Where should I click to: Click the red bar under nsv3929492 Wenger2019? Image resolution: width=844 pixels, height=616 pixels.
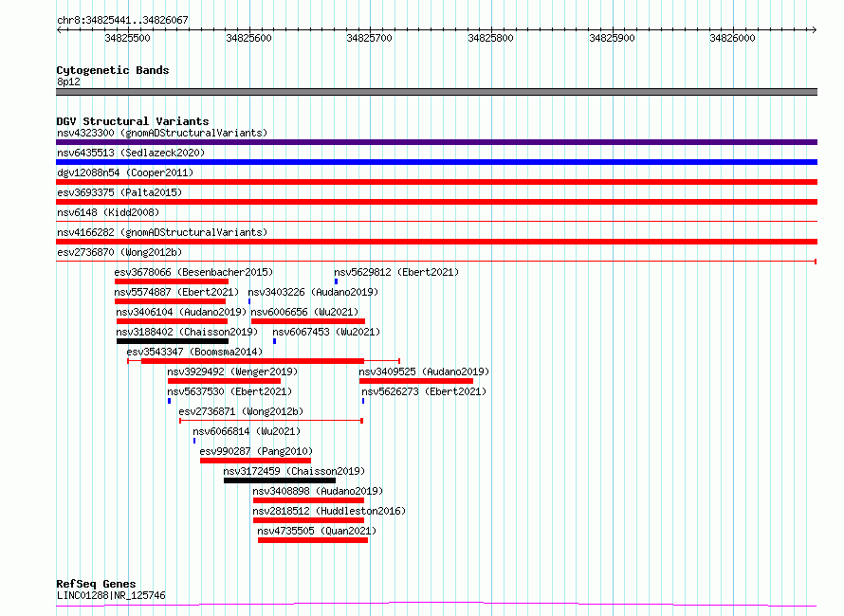pos(224,381)
